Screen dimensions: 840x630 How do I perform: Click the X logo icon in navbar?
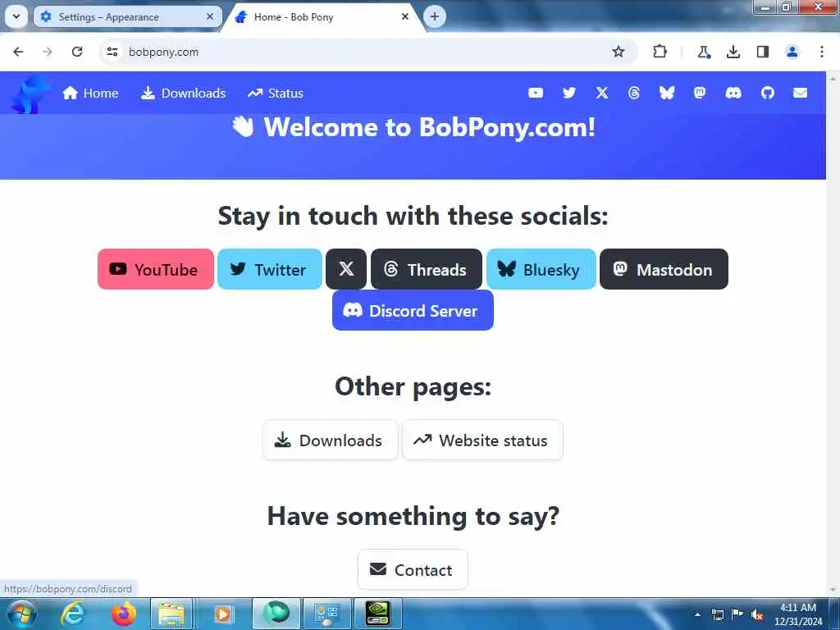[x=602, y=94]
